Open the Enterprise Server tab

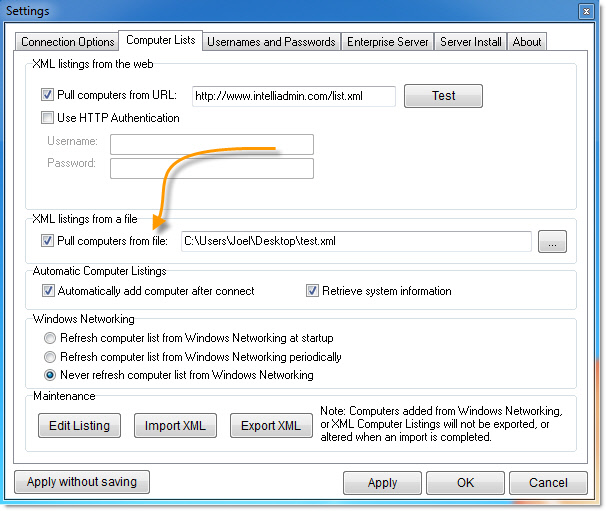pos(387,42)
